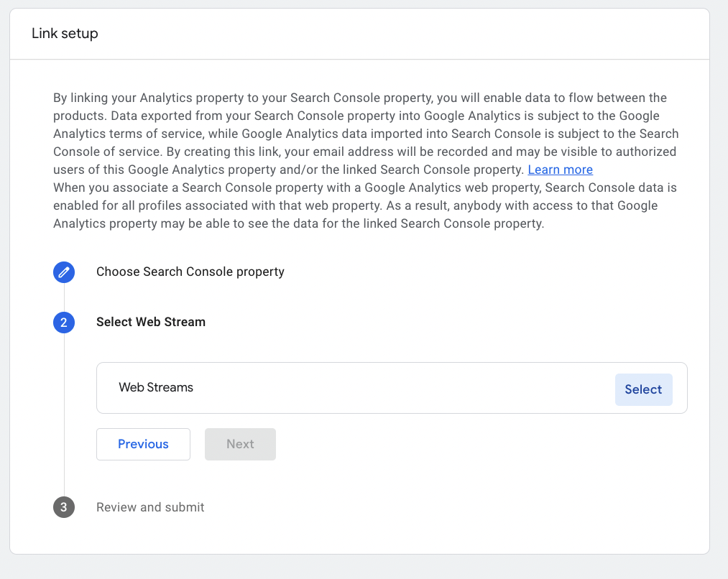Screen dimensions: 728x579
Task: Click empty space right of the Next button
Action: point(467,445)
